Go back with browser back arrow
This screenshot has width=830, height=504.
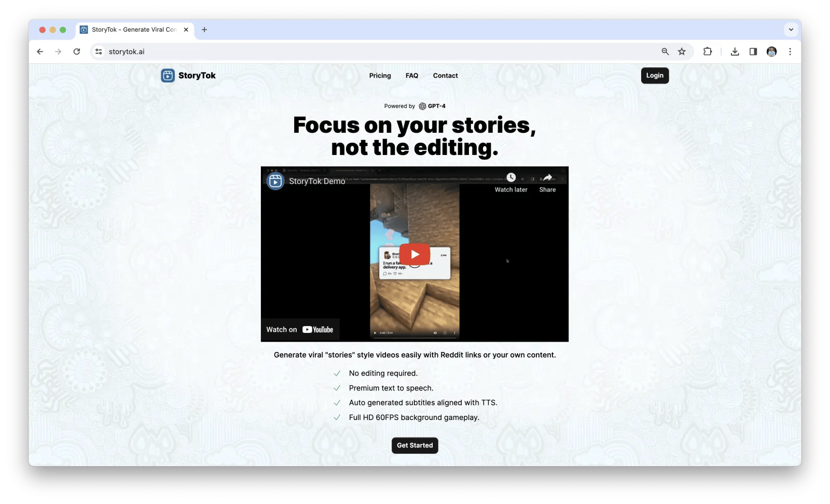pyautogui.click(x=40, y=52)
